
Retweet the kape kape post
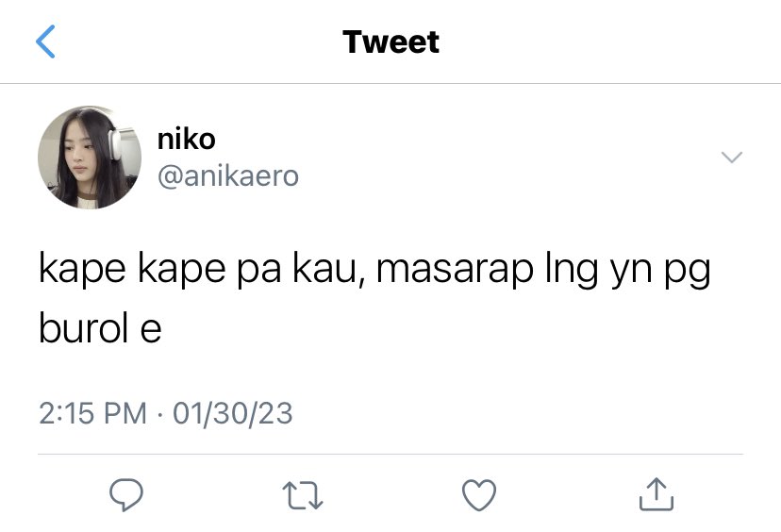point(303,494)
